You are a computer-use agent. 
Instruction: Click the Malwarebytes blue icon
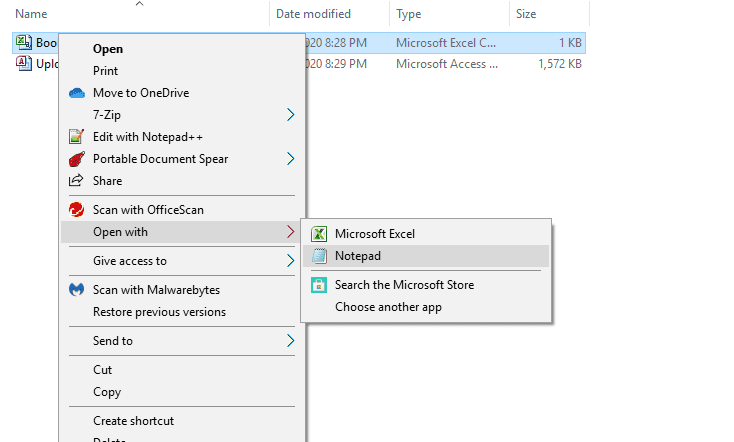76,289
